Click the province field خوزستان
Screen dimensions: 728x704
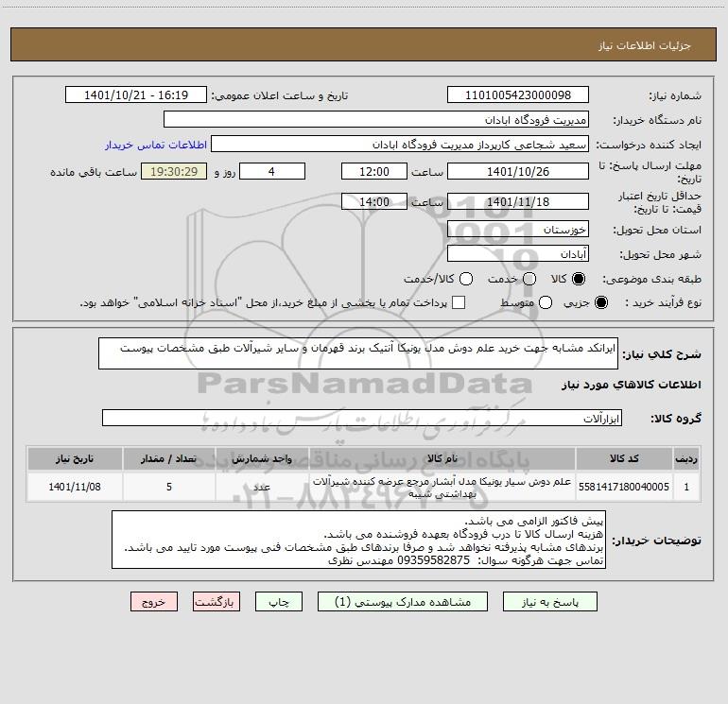[x=518, y=230]
